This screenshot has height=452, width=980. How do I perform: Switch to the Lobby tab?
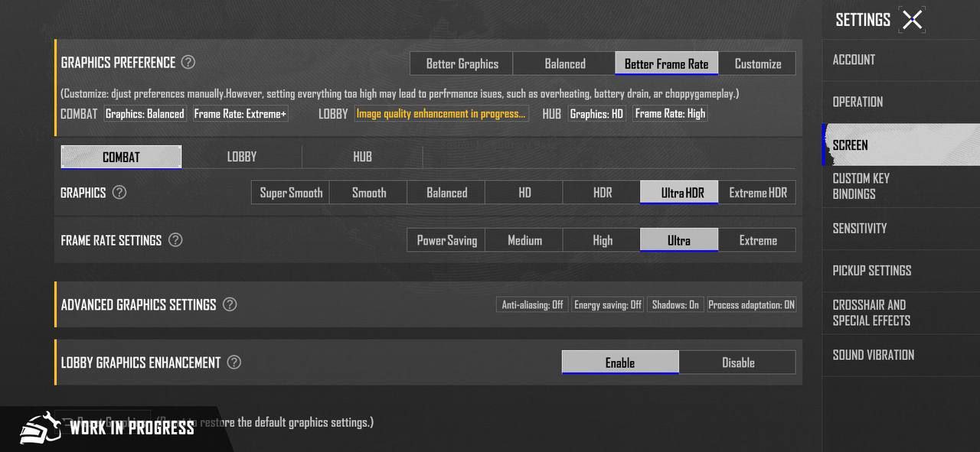tap(242, 157)
